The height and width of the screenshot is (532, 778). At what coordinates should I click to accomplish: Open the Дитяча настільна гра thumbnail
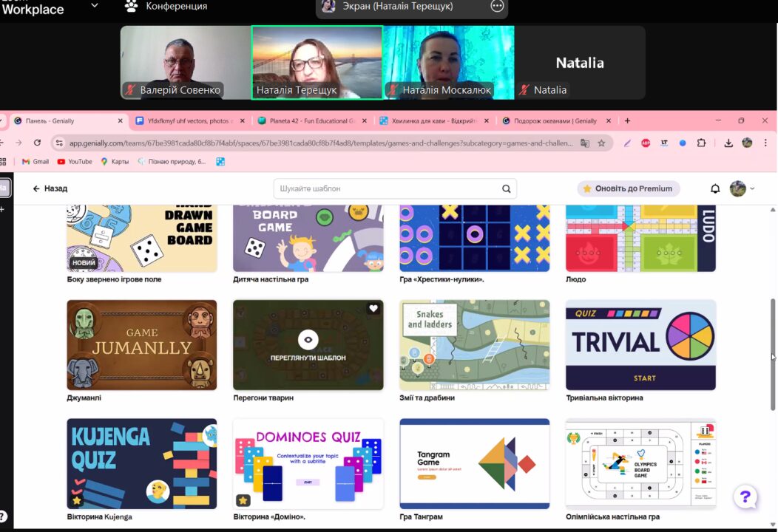[308, 238]
